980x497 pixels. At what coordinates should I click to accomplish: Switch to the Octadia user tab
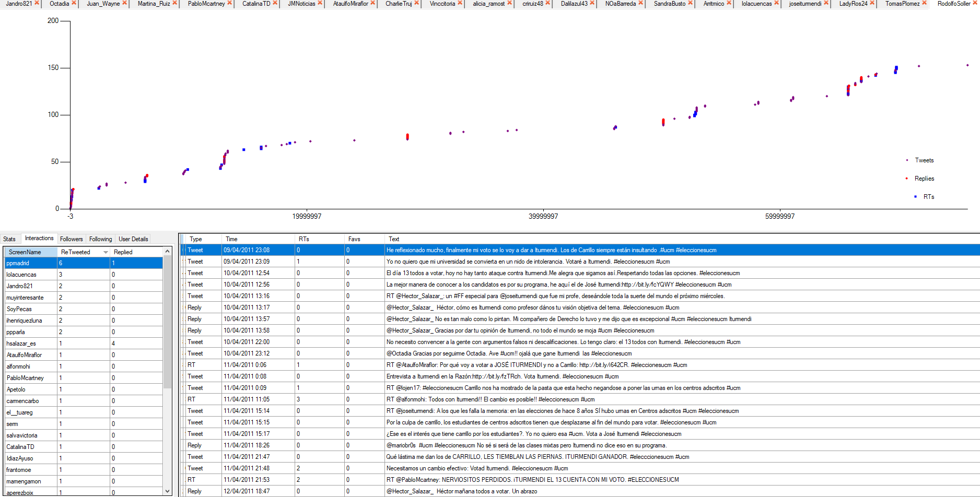59,4
